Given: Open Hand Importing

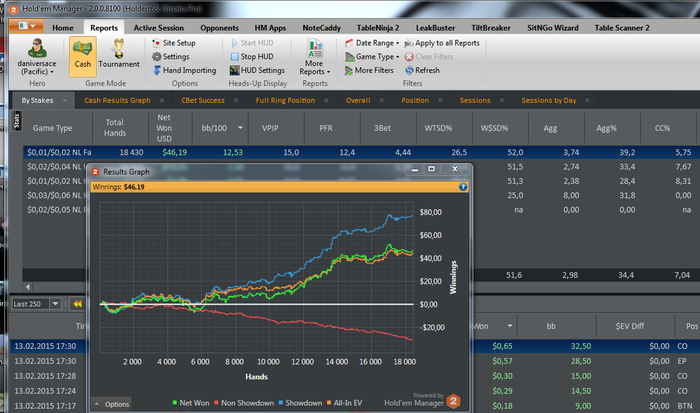Looking at the screenshot, I should [184, 70].
